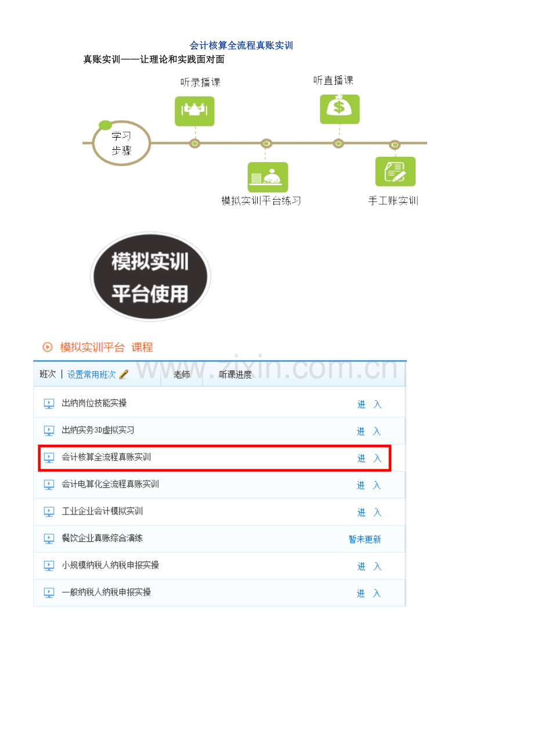The width and height of the screenshot is (534, 756).
Task: Click 进入 for 一般纳税人纳税申报实操
Action: pyautogui.click(x=369, y=593)
